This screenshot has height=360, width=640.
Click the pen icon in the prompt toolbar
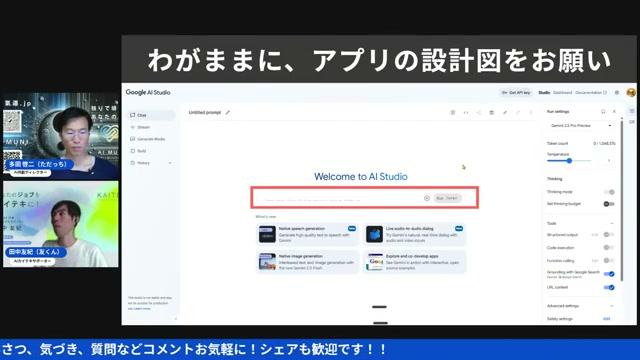(505, 112)
